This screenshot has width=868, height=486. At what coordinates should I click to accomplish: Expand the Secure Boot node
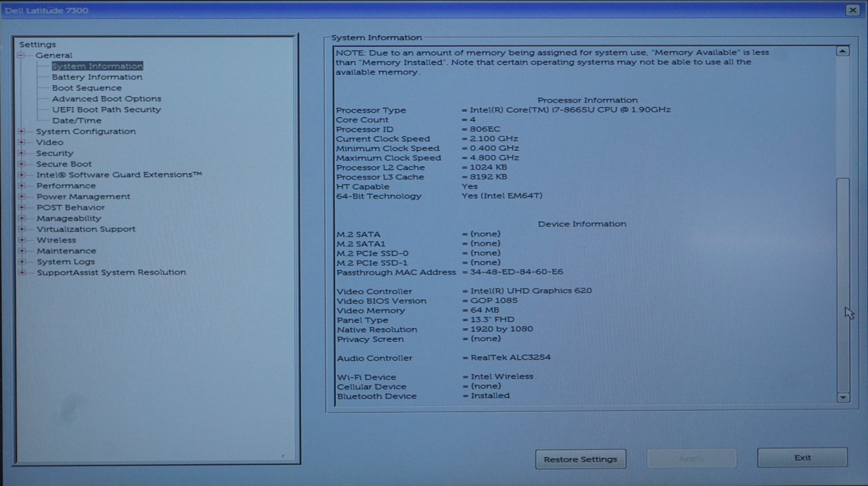pyautogui.click(x=21, y=164)
